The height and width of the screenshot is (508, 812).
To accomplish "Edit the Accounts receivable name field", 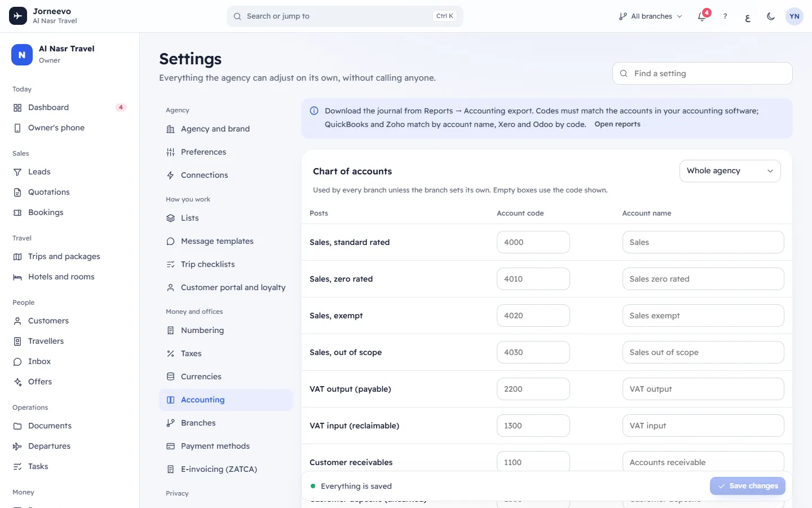I will 703,461.
